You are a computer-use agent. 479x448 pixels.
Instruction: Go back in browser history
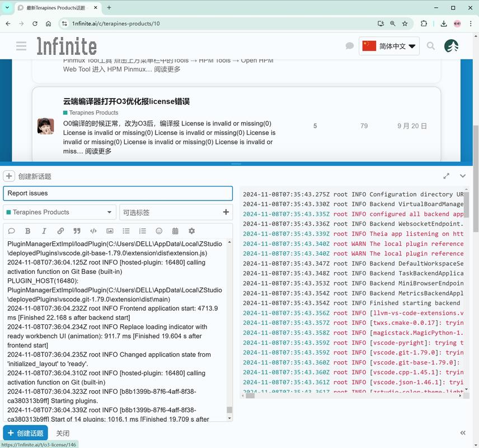coord(8,24)
